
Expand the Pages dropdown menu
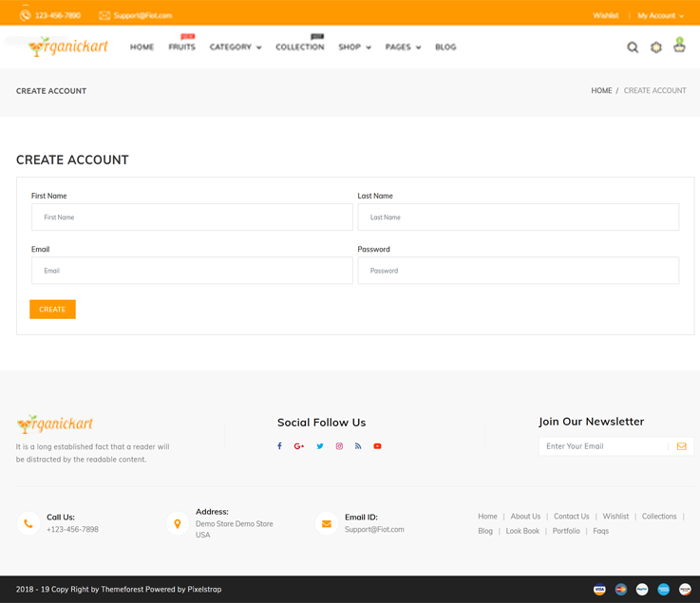(x=403, y=47)
